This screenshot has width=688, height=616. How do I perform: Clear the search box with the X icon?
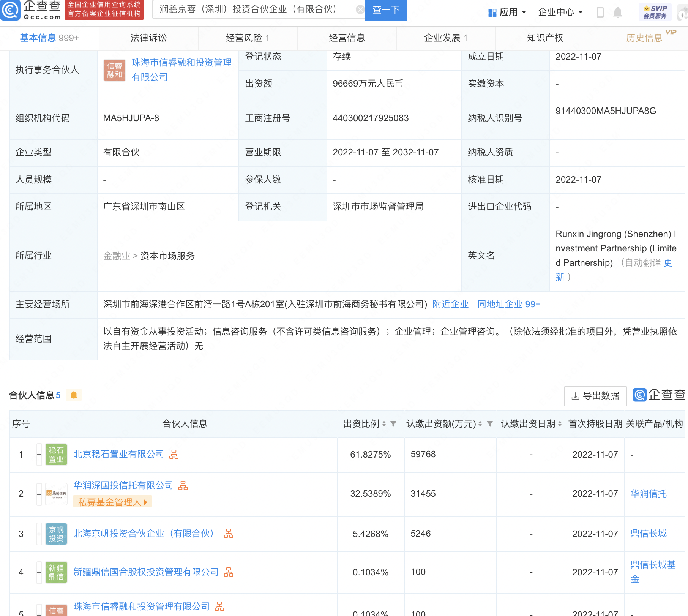(360, 9)
